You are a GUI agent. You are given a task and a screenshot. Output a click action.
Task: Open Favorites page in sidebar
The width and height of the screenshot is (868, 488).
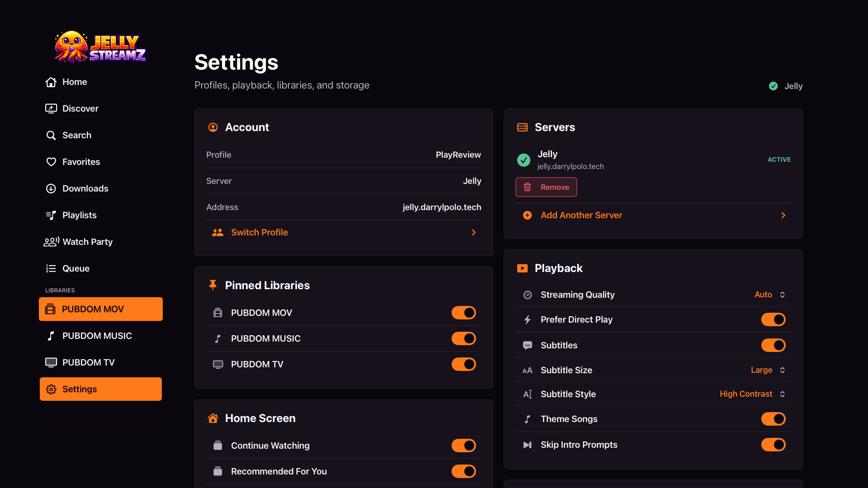point(101,162)
